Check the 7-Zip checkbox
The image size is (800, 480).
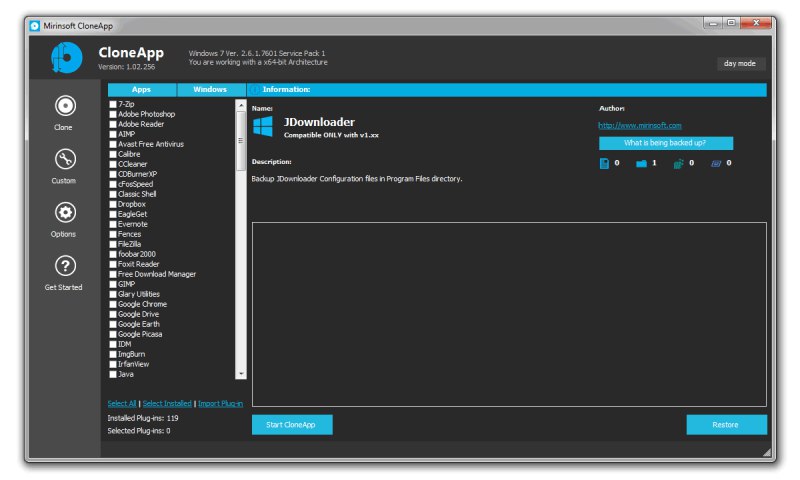pos(113,104)
